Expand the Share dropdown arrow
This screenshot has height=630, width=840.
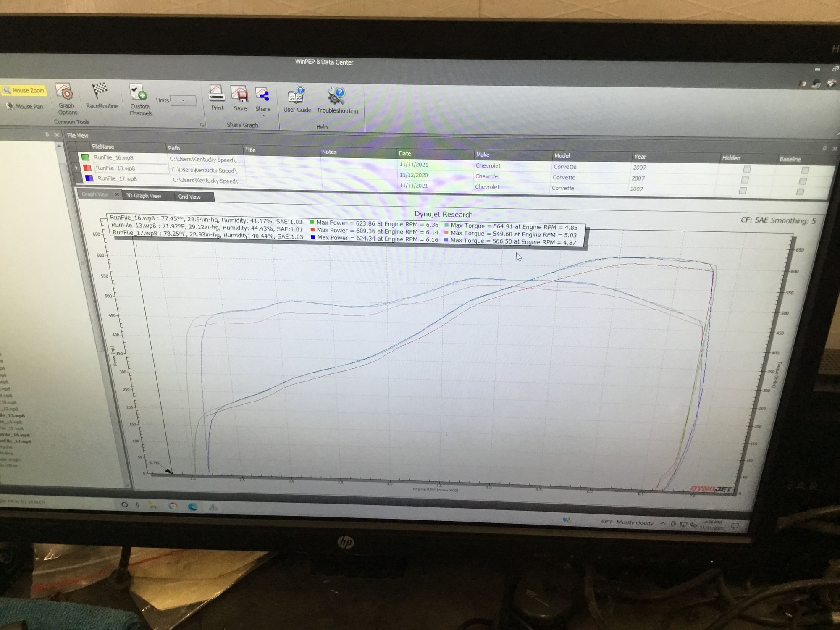point(263,115)
